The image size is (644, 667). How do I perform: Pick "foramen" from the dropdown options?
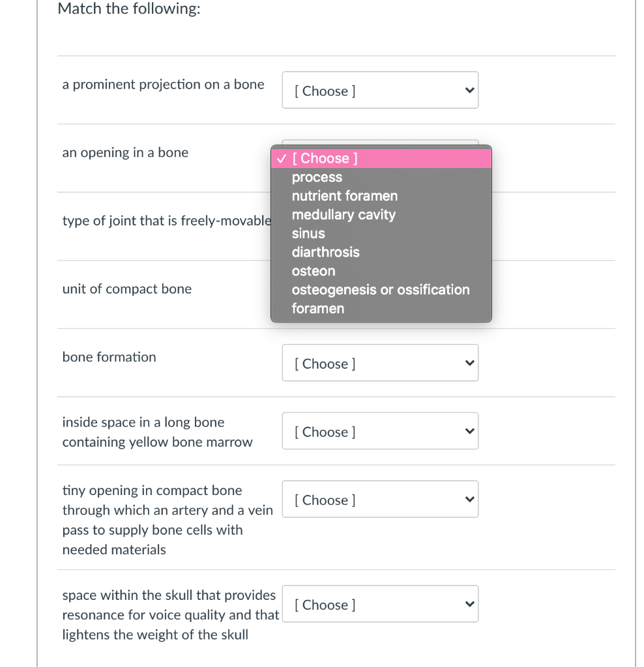point(318,308)
